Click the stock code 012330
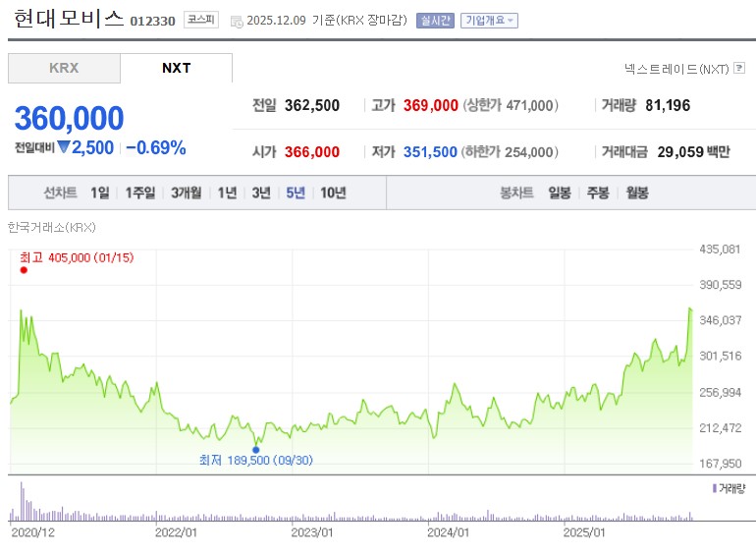This screenshot has width=756, height=554. (x=153, y=22)
